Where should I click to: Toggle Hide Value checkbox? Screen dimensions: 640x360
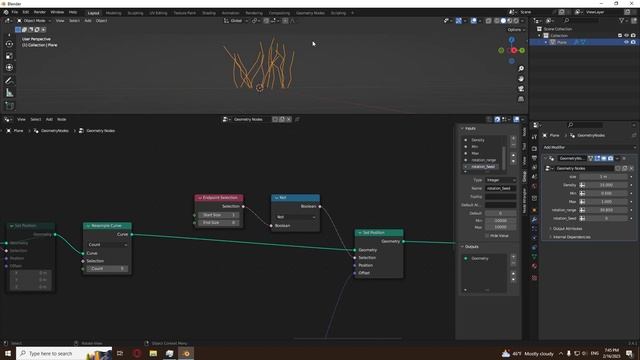(x=487, y=236)
